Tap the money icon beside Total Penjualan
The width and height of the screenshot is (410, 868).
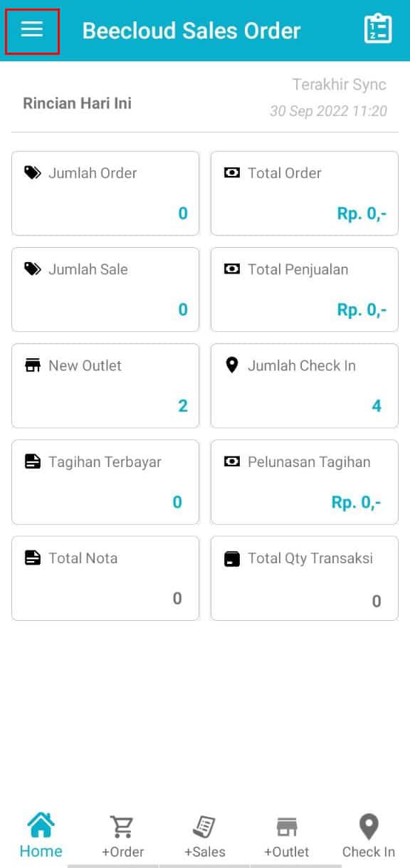232,269
